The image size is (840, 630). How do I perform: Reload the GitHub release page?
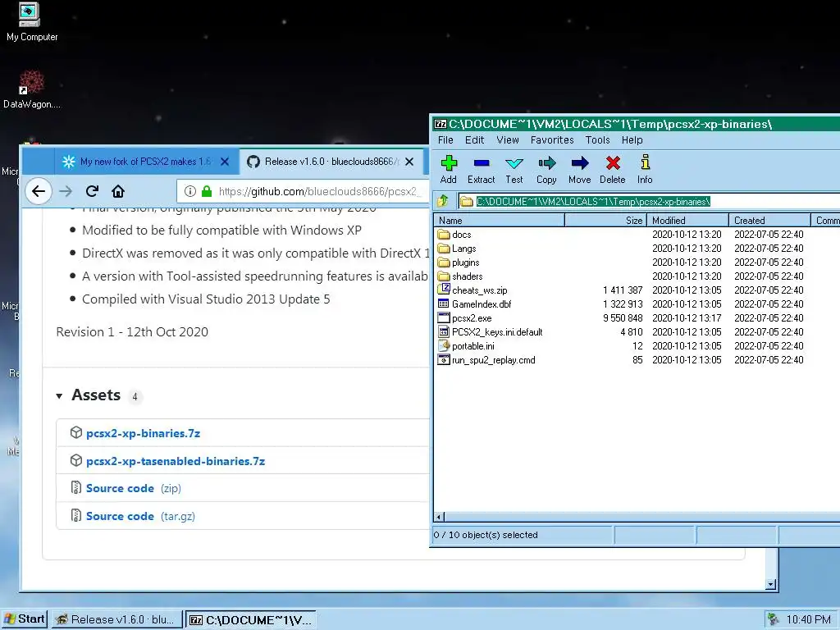tap(92, 191)
